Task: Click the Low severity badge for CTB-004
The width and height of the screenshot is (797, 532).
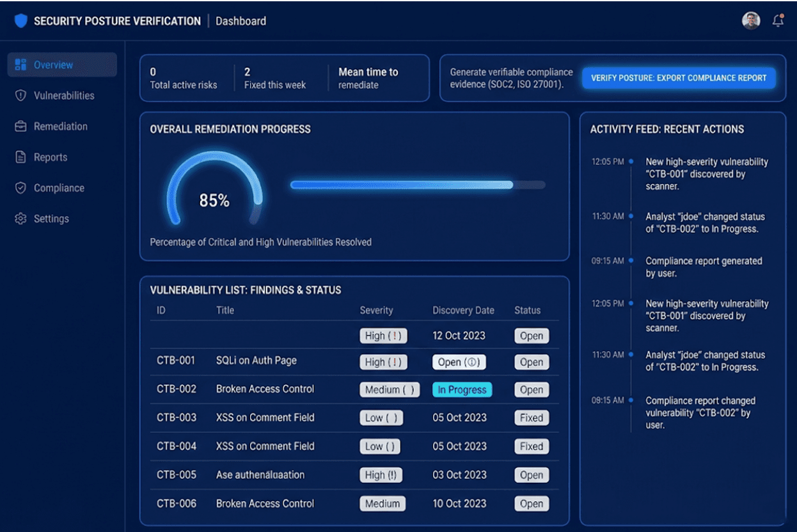Action: click(x=380, y=446)
